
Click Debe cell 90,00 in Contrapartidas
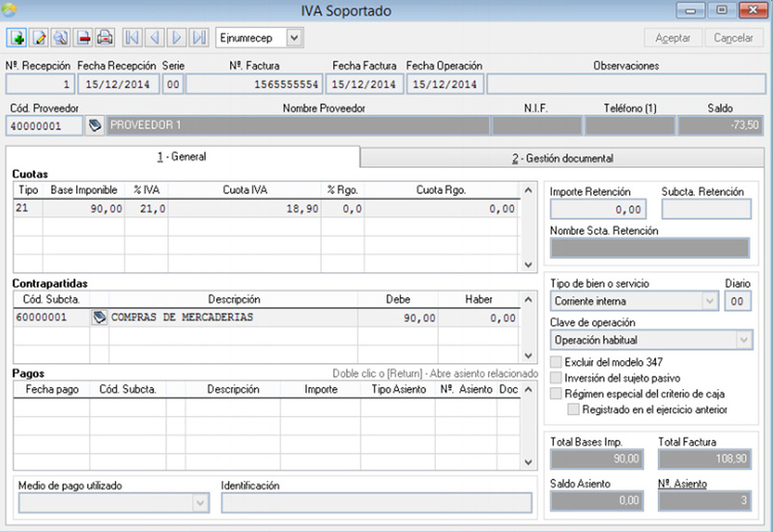(x=398, y=318)
